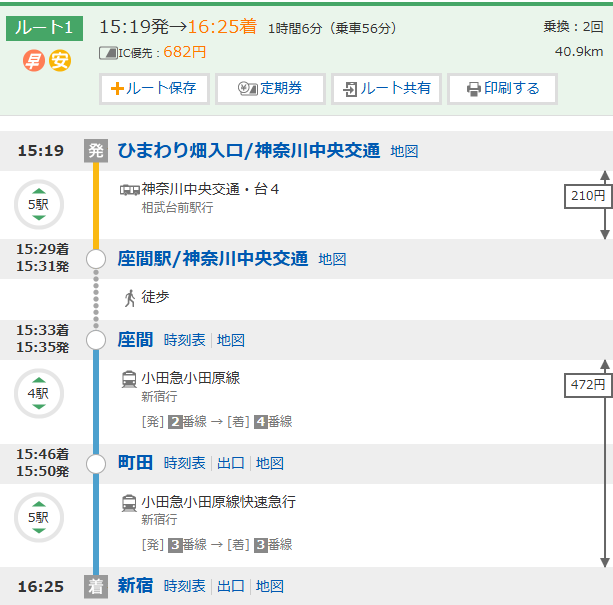Screen dimensions: 613x605
Task: Click the 15:19 departure time
Action: (41, 150)
